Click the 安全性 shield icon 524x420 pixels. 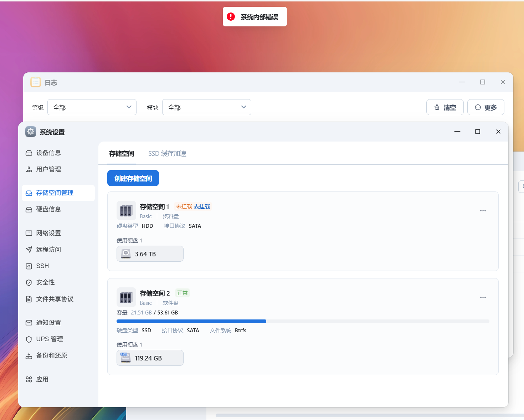click(x=29, y=282)
